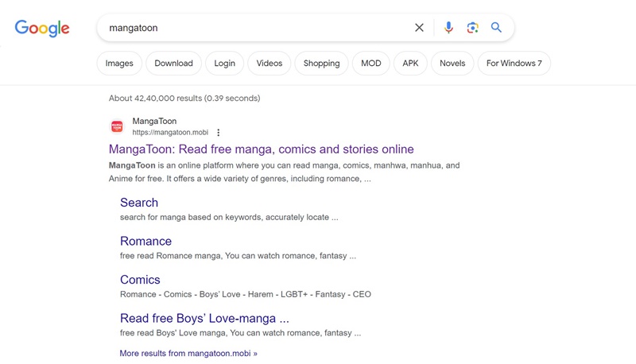Click text 'search for manga based on keywords'

click(229, 217)
